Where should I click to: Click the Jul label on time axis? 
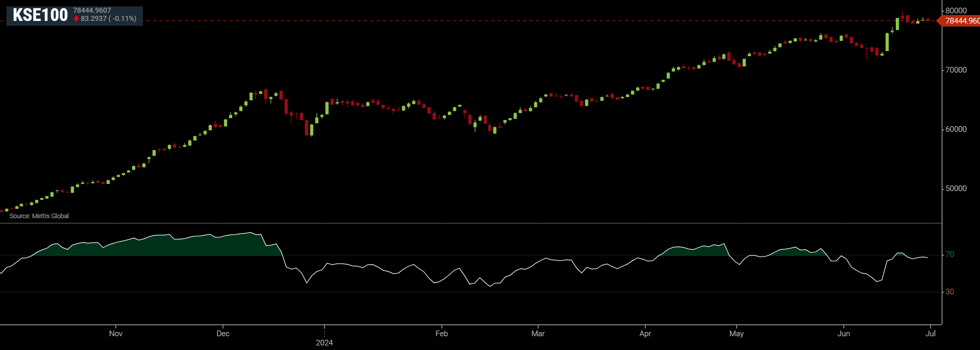click(930, 334)
